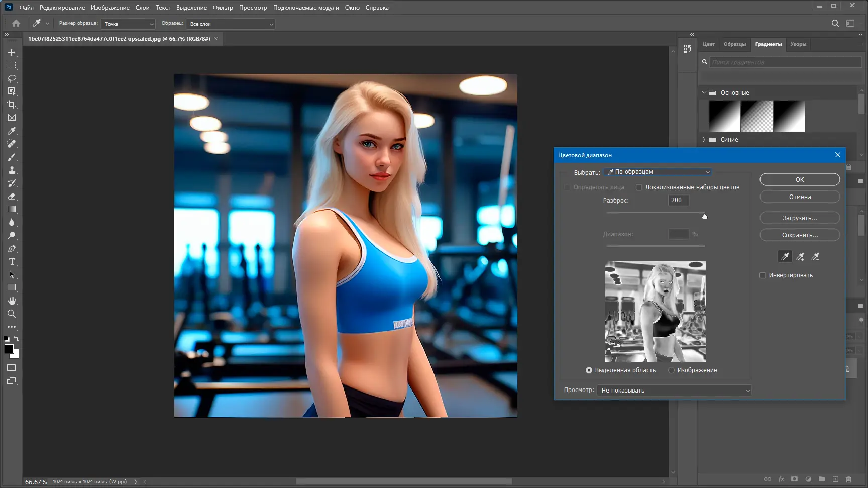Screen dimensions: 868x488
Task: Select the Изображение radio button
Action: pos(671,370)
